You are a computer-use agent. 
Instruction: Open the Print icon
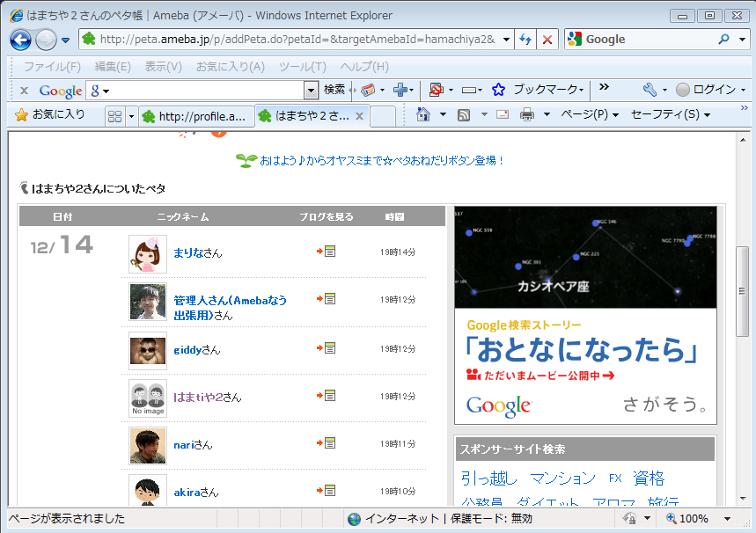[525, 115]
